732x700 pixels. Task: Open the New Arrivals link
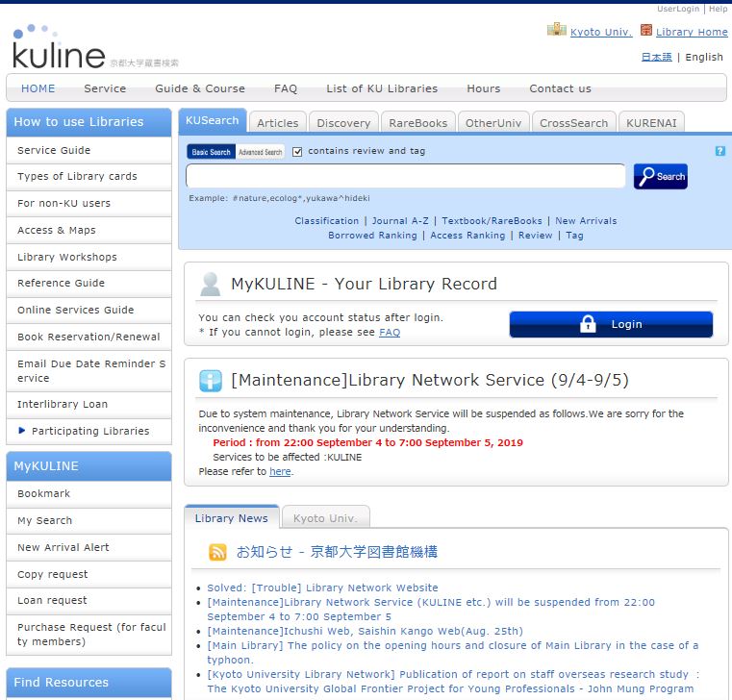(x=586, y=221)
